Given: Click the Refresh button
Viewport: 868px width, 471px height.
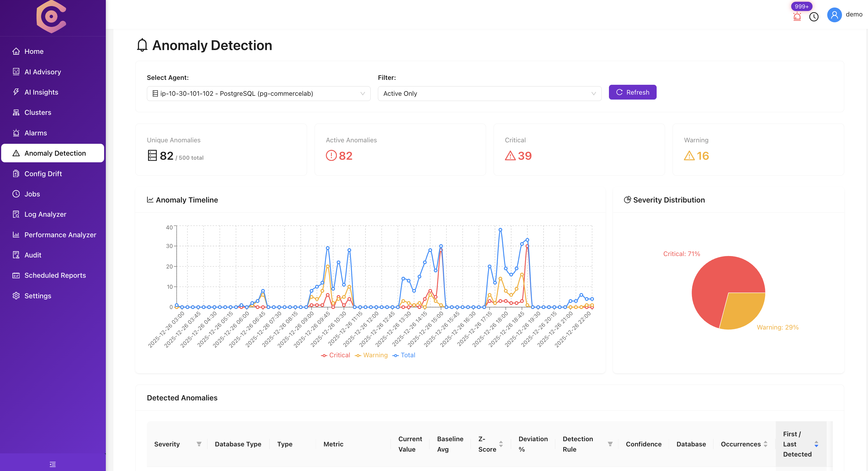Looking at the screenshot, I should pyautogui.click(x=632, y=92).
